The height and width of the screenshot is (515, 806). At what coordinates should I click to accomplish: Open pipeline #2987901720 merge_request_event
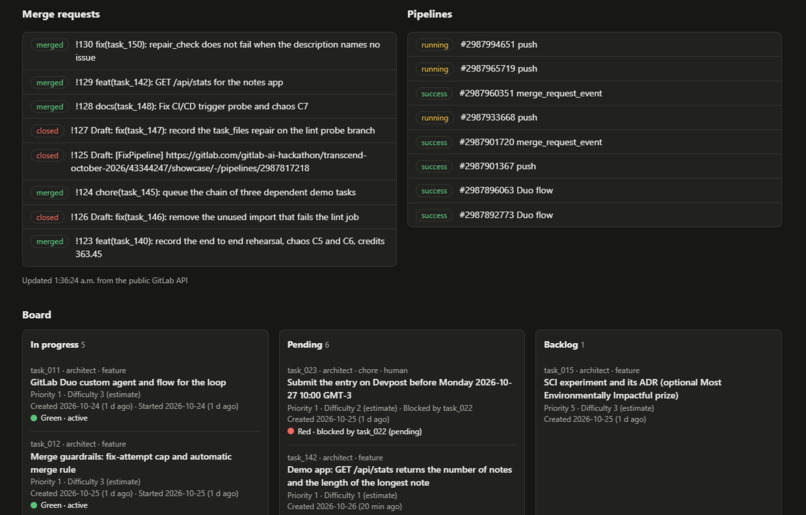594,142
